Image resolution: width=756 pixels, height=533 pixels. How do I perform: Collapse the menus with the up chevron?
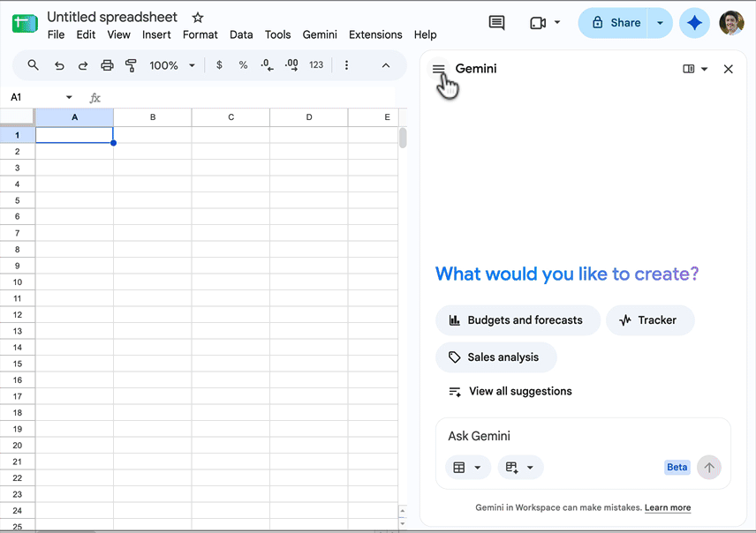pyautogui.click(x=386, y=65)
